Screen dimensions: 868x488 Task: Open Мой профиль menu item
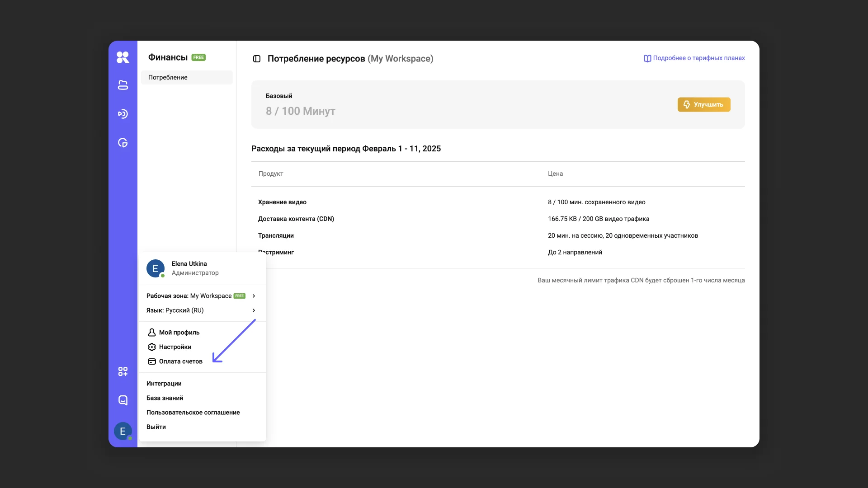pos(179,333)
